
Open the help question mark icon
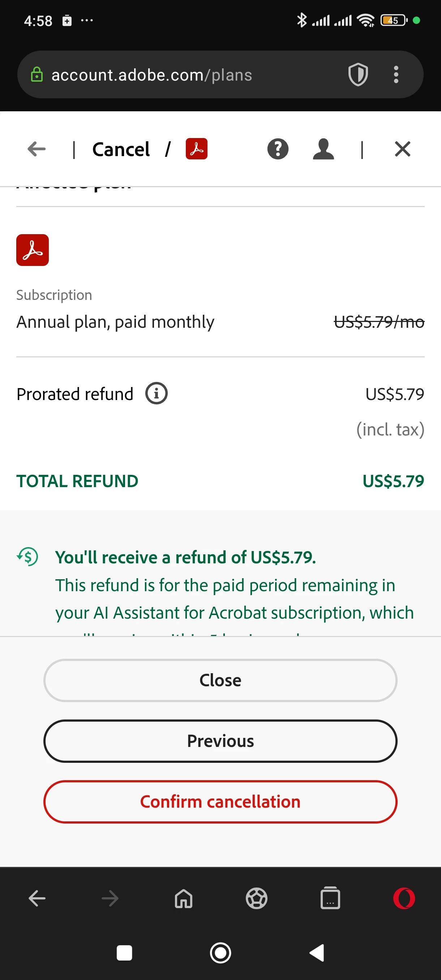[278, 149]
